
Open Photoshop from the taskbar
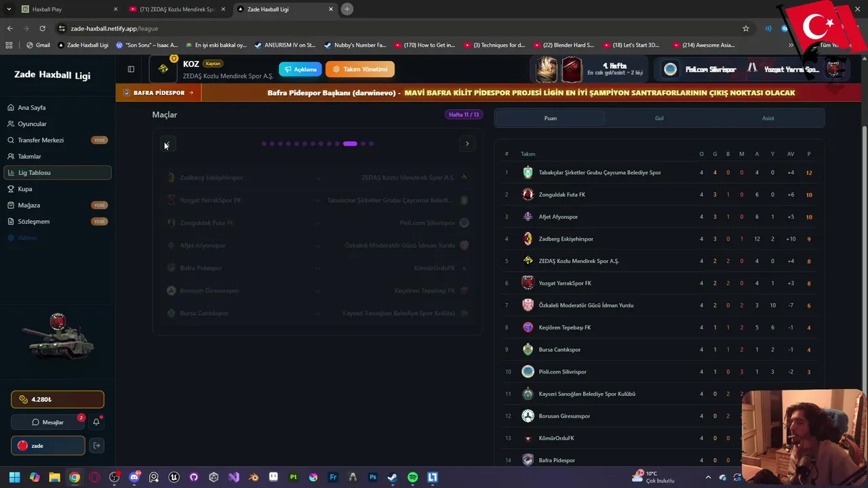pyautogui.click(x=372, y=477)
